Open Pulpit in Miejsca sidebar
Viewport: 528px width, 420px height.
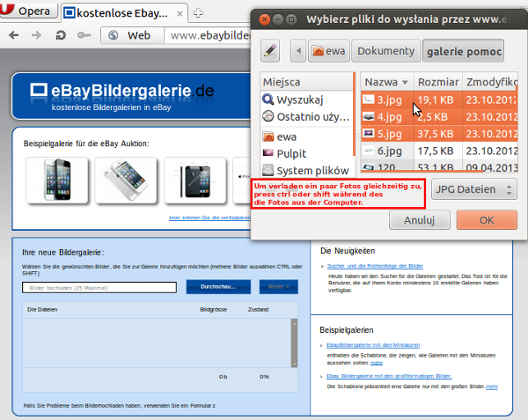[306, 153]
